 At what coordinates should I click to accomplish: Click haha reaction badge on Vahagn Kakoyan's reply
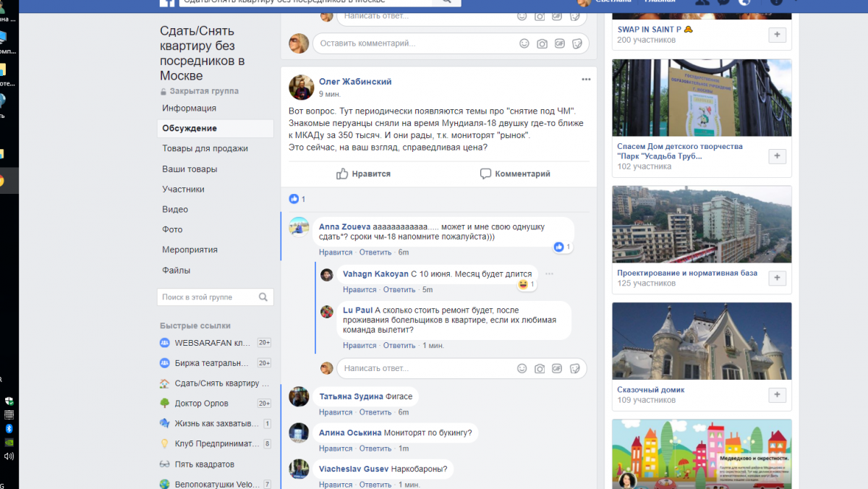pyautogui.click(x=527, y=284)
